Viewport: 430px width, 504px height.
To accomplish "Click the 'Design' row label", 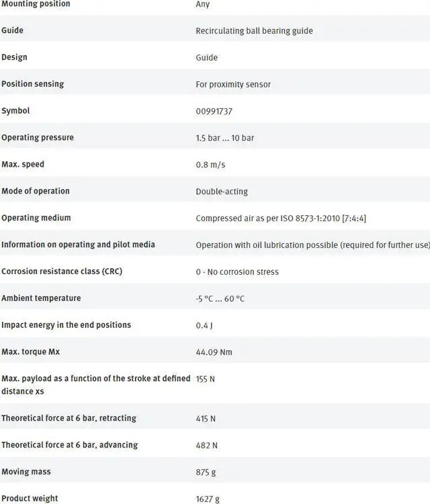I will click(x=14, y=57).
